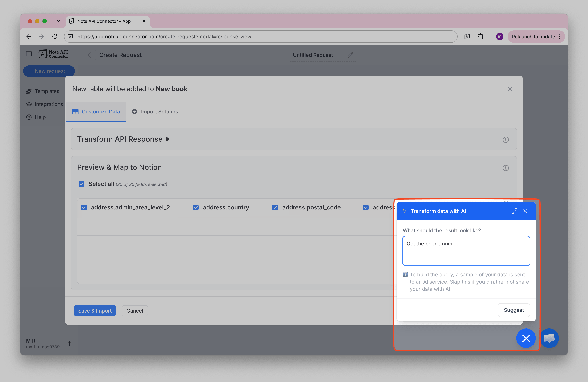Open Relaunch to update options menu
588x382 pixels.
click(x=559, y=37)
